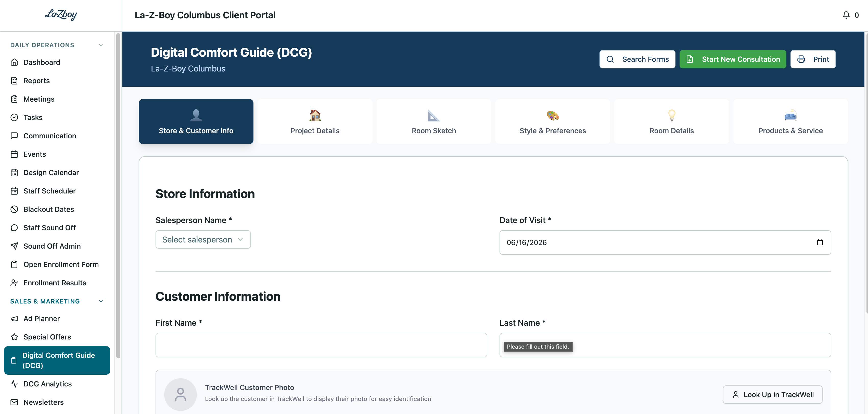Image resolution: width=868 pixels, height=414 pixels.
Task: Click the lightbulb icon on Room Details
Action: (x=672, y=115)
